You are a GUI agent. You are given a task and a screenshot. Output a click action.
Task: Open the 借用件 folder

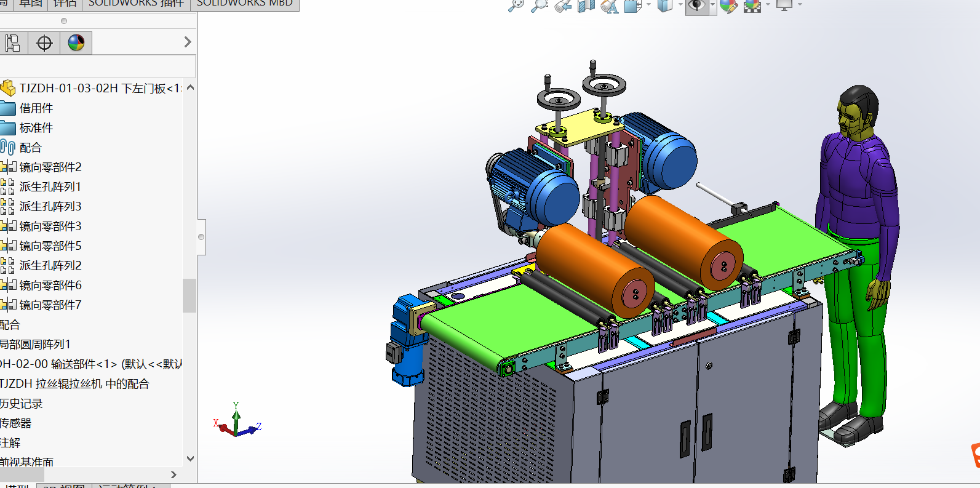(36, 108)
